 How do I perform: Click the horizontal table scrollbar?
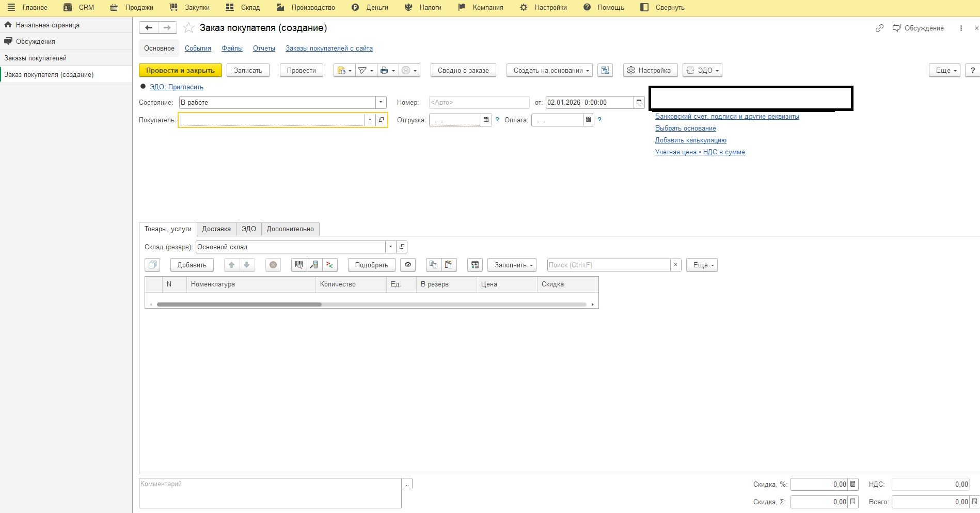tap(239, 304)
